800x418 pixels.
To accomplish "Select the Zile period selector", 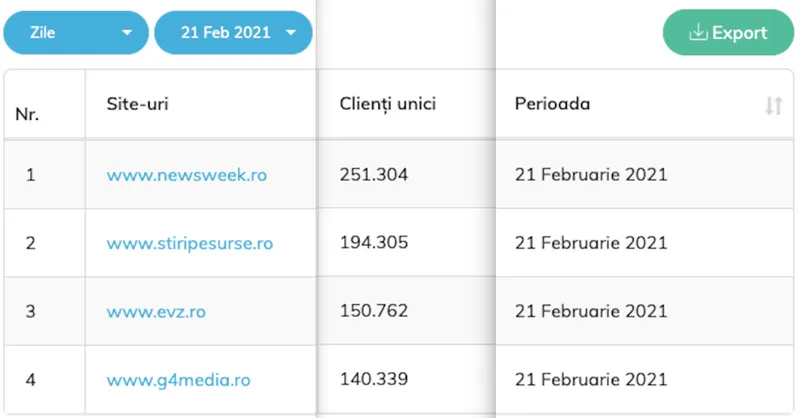I will coord(76,33).
